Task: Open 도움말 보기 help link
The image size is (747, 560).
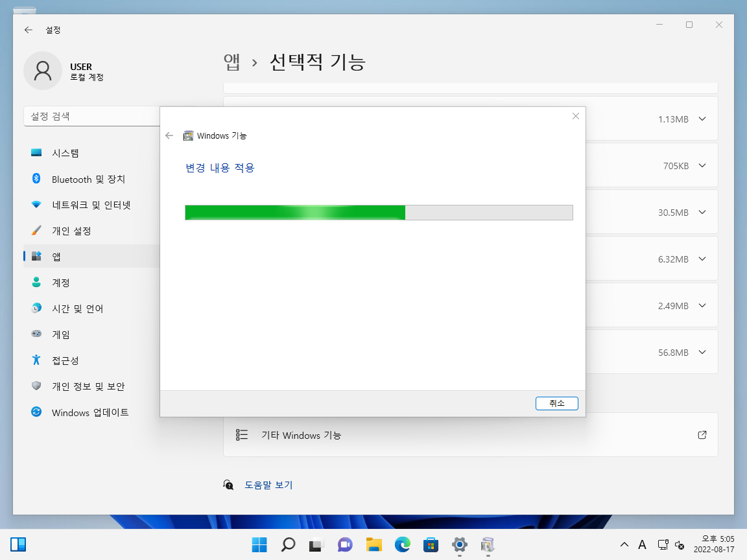Action: 268,485
